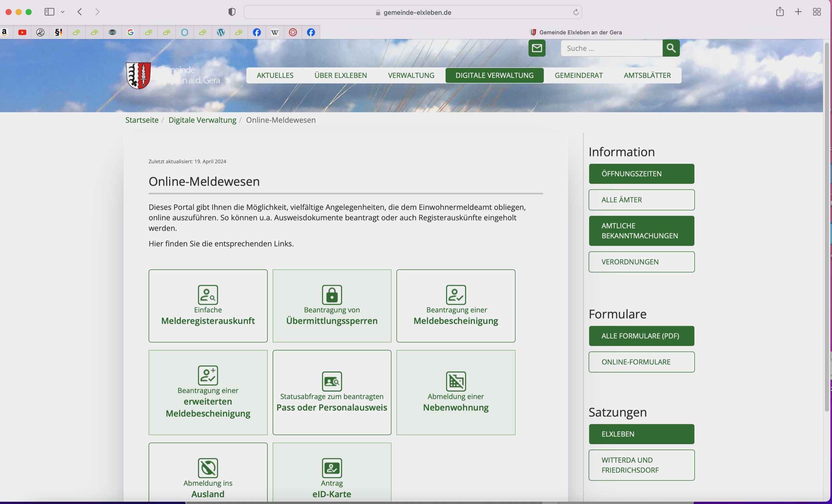The height and width of the screenshot is (504, 832).
Task: Click the Safari privacy shield icon
Action: (x=232, y=12)
